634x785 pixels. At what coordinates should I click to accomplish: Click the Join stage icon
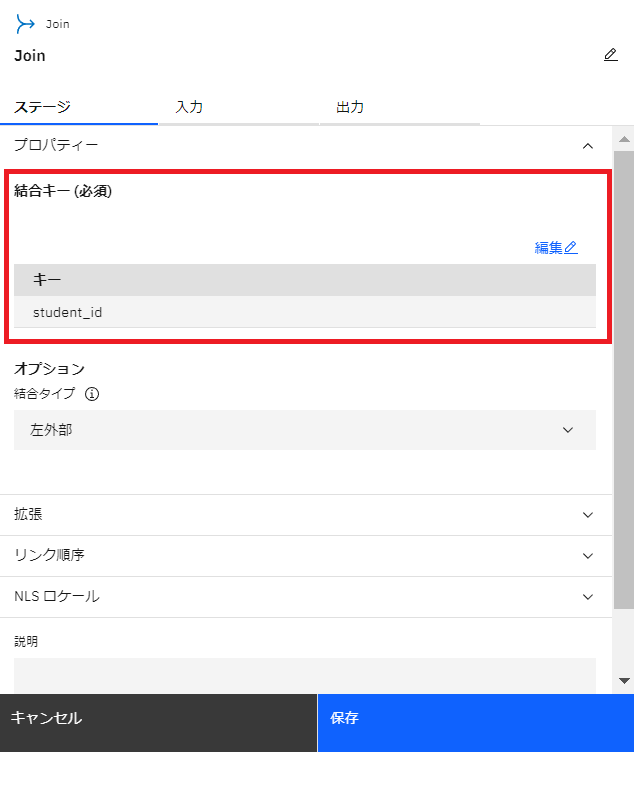tap(25, 24)
